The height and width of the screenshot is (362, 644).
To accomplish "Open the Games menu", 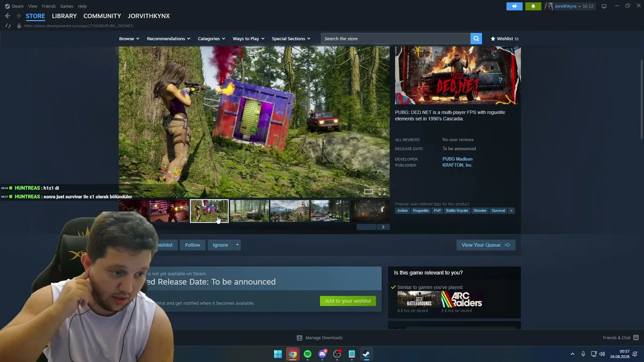I will coord(67,6).
